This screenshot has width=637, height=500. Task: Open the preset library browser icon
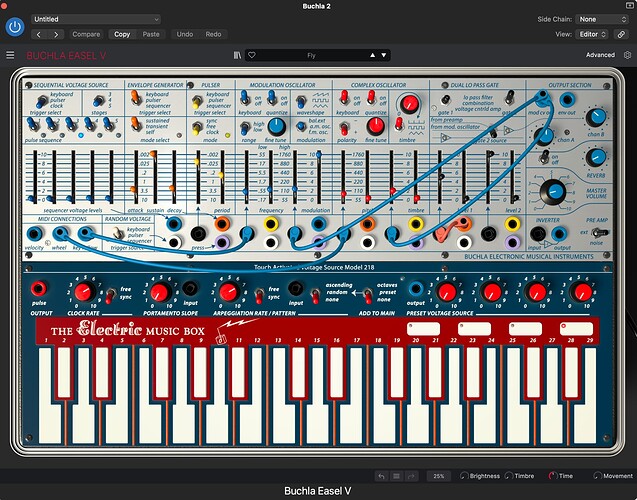coord(237,55)
